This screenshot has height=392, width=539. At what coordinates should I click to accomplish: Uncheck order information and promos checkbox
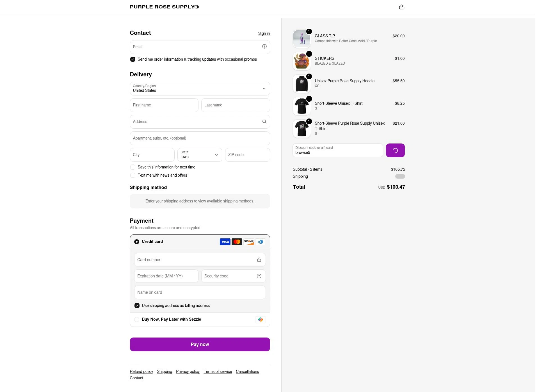133,59
